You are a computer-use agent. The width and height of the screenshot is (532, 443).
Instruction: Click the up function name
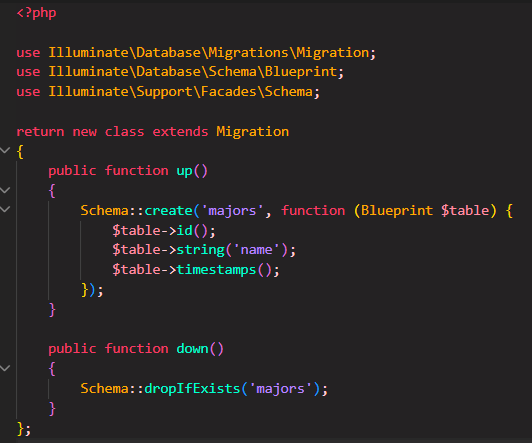coord(184,171)
